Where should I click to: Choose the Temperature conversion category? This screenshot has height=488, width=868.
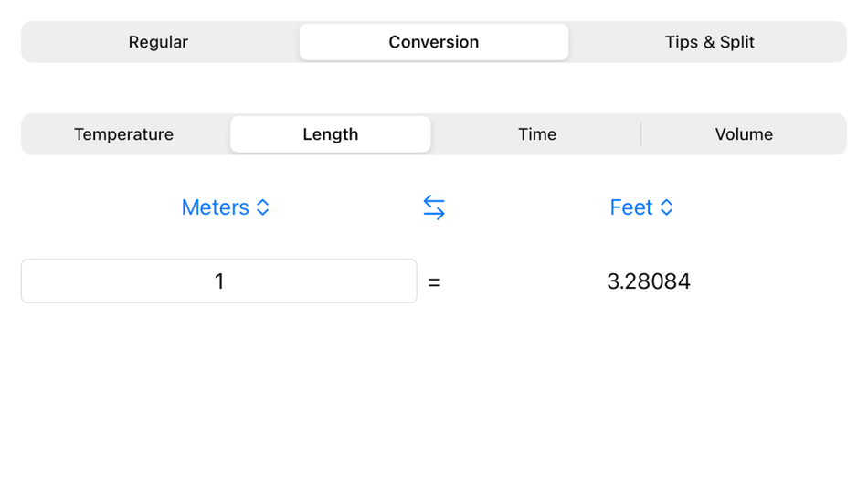(124, 134)
